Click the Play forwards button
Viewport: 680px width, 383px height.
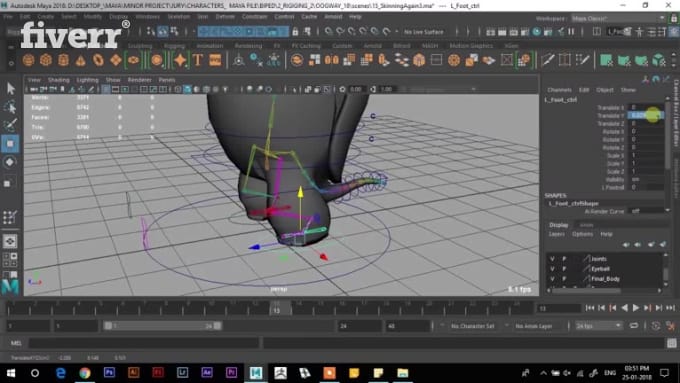[x=636, y=308]
